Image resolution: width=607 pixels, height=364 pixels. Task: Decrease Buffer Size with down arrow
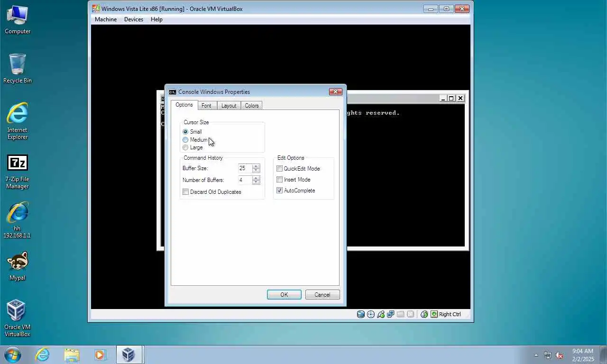pyautogui.click(x=256, y=170)
